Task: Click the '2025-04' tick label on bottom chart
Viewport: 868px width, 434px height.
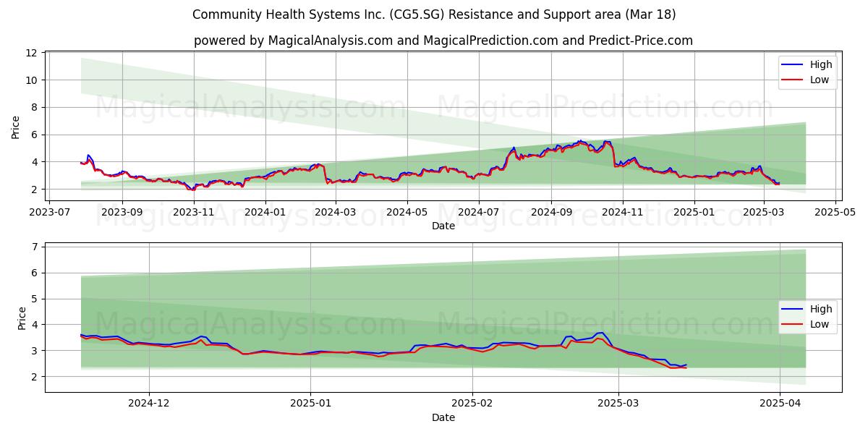Action: [x=780, y=404]
